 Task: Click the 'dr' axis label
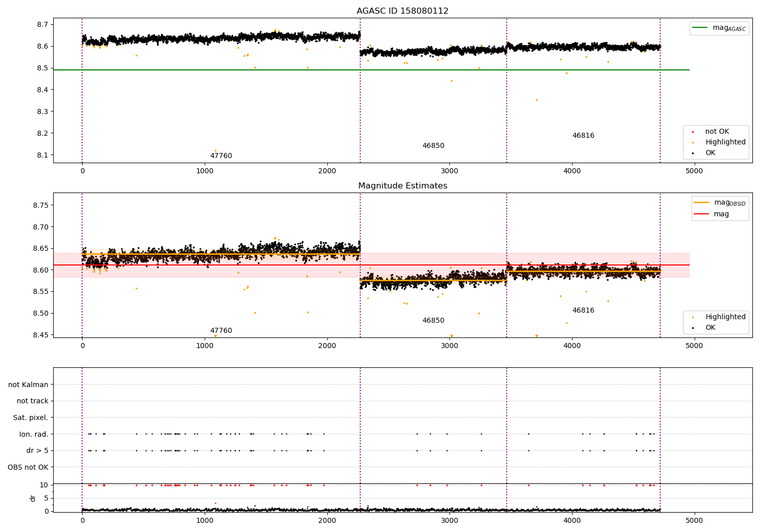(x=32, y=498)
